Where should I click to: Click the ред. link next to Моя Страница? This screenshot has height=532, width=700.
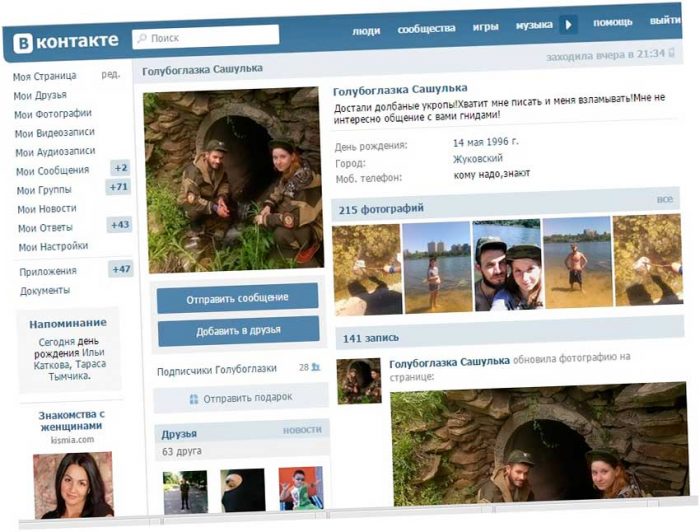point(110,75)
